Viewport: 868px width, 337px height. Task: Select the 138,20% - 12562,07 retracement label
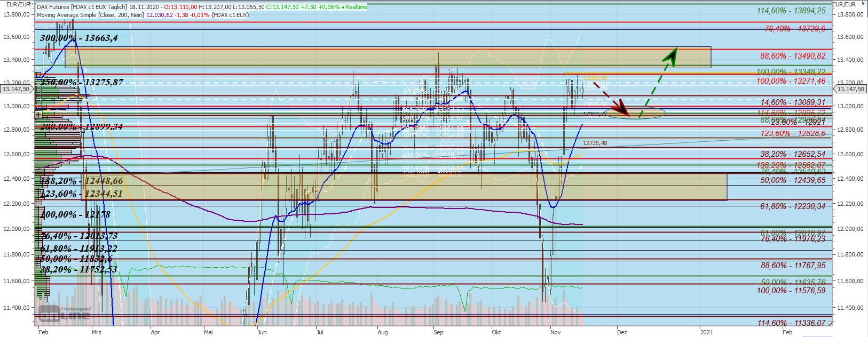coord(791,165)
